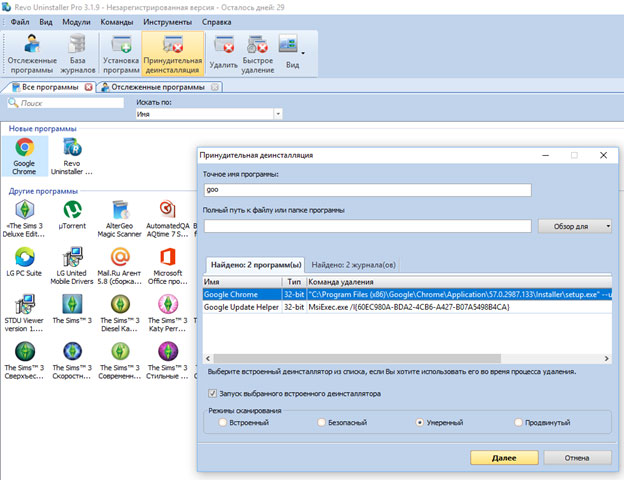Sort by Имя column header
The image size is (624, 480).
(x=242, y=281)
